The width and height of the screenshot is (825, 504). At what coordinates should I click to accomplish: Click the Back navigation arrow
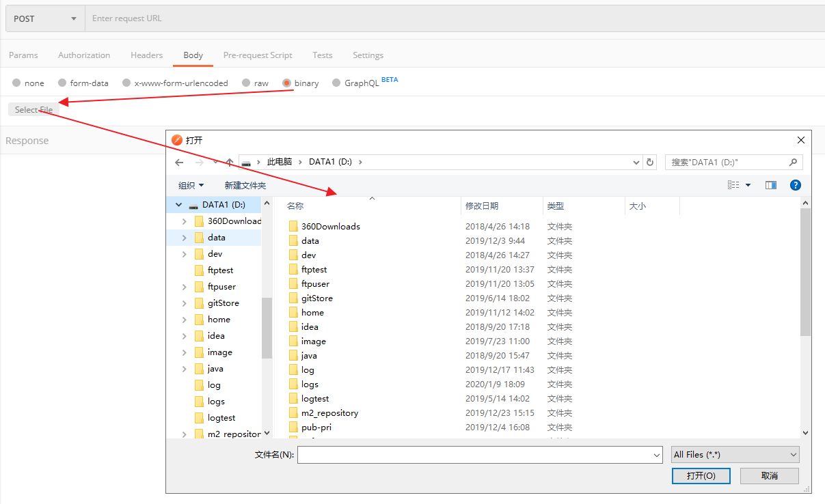(179, 163)
